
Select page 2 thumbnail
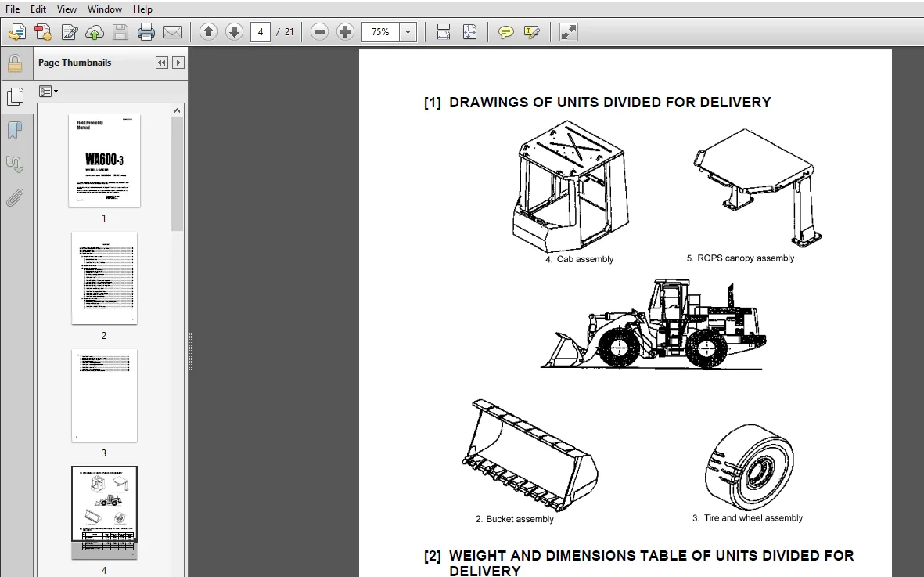pos(104,278)
